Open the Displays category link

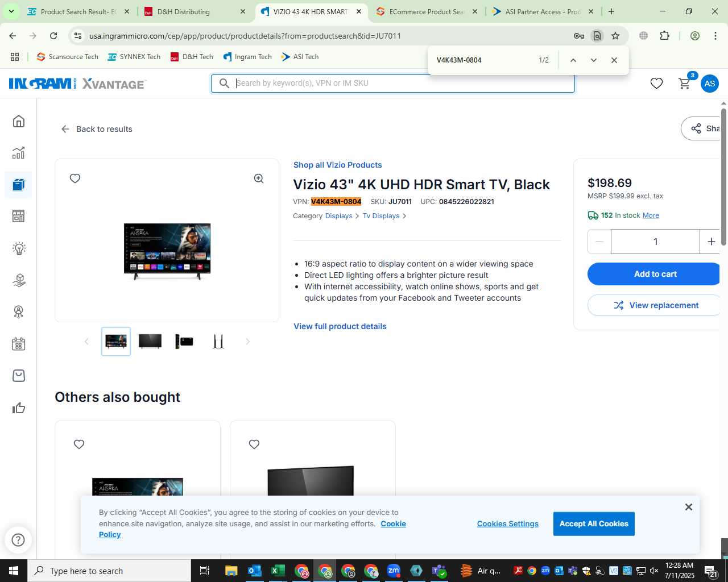pyautogui.click(x=339, y=216)
